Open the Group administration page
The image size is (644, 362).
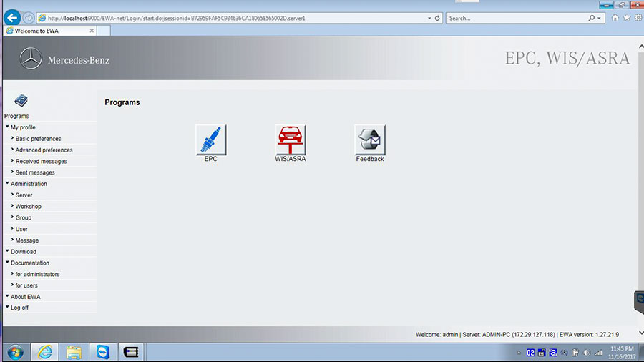coord(24,217)
